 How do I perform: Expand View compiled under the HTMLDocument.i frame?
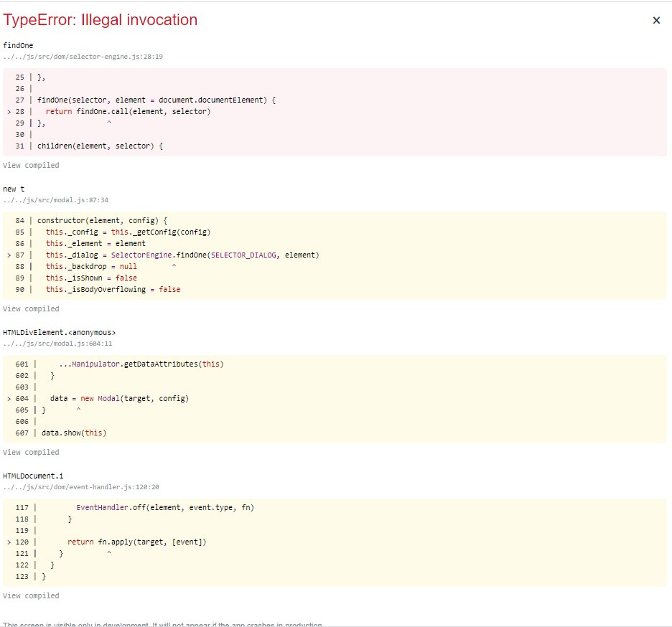pos(31,595)
